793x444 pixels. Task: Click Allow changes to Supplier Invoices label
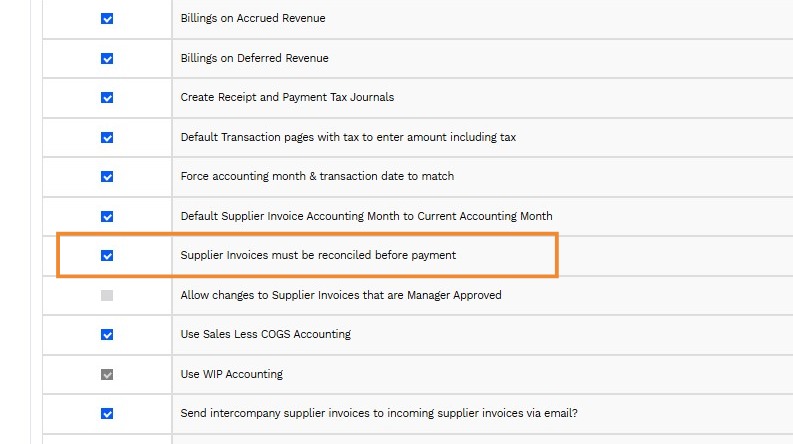click(x=341, y=295)
